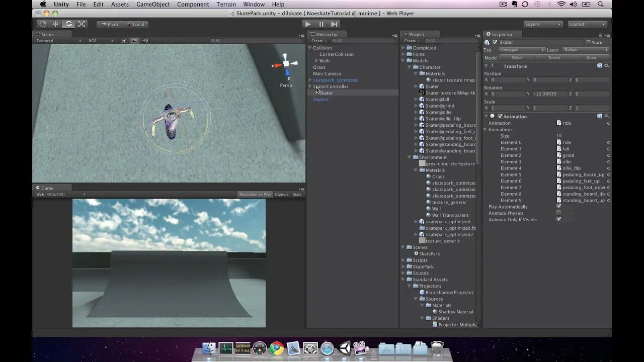Toggle Stats in Game view
Image resolution: width=644 pixels, height=362 pixels.
click(297, 195)
